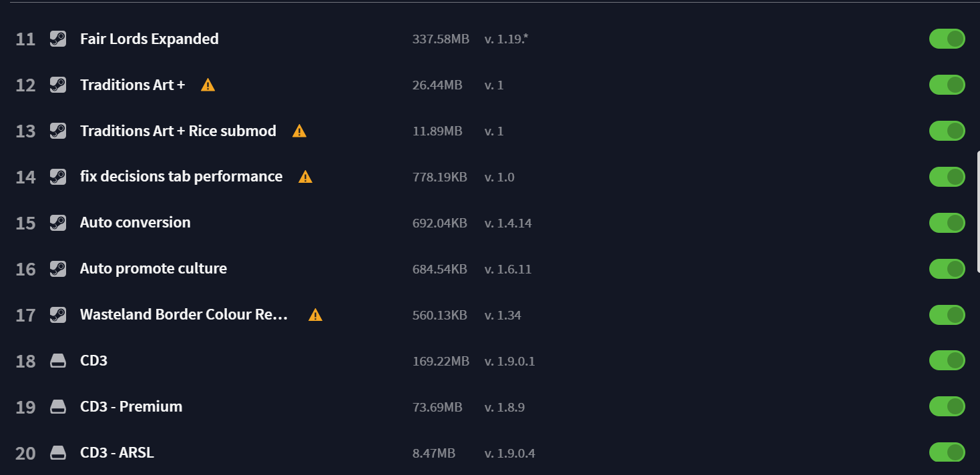The width and height of the screenshot is (980, 475).
Task: Toggle off the CD3 - Premium mod
Action: tap(947, 406)
